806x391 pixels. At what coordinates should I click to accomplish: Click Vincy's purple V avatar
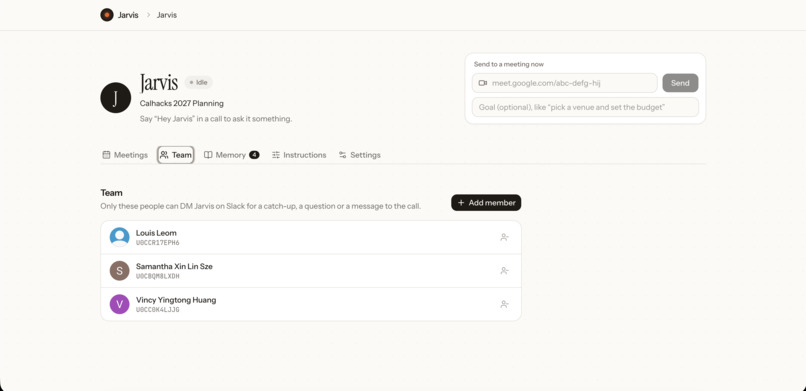click(119, 304)
